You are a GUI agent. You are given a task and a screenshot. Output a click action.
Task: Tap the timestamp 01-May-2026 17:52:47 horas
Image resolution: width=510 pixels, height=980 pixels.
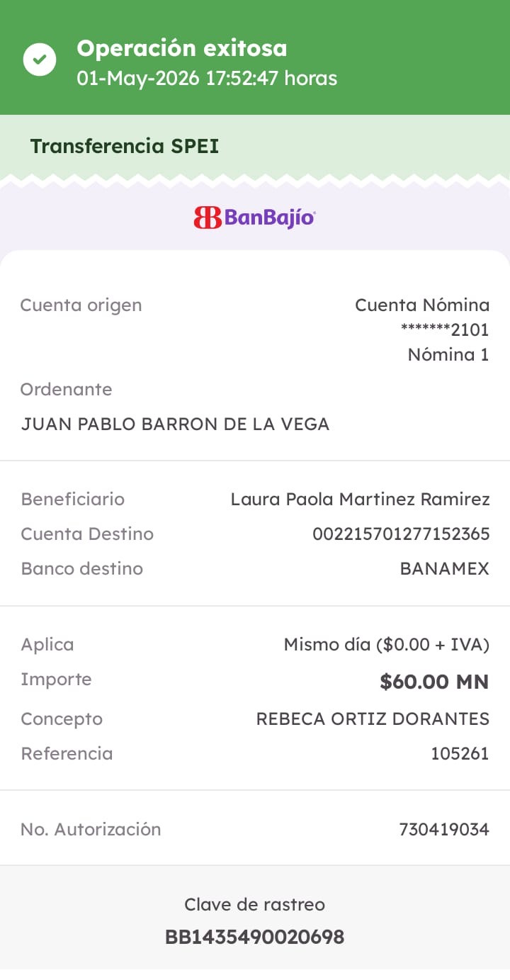tap(207, 78)
